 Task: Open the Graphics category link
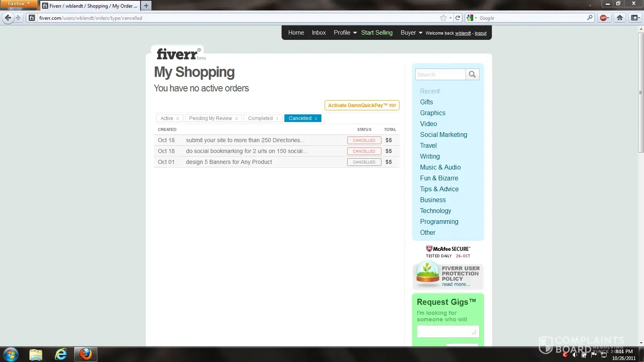[433, 113]
